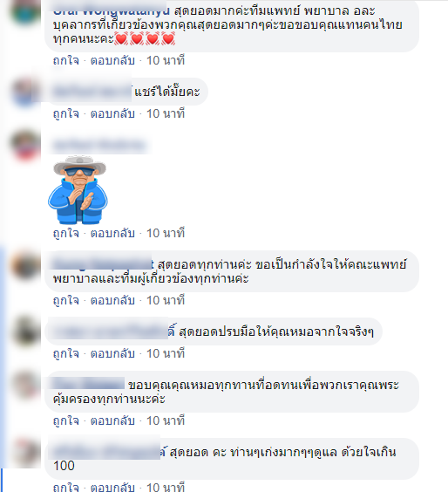The height and width of the screenshot is (492, 448).
Task: Open avatar beside 'สุดยอดทุกท่านค่ะ' comment
Action: click(x=25, y=264)
